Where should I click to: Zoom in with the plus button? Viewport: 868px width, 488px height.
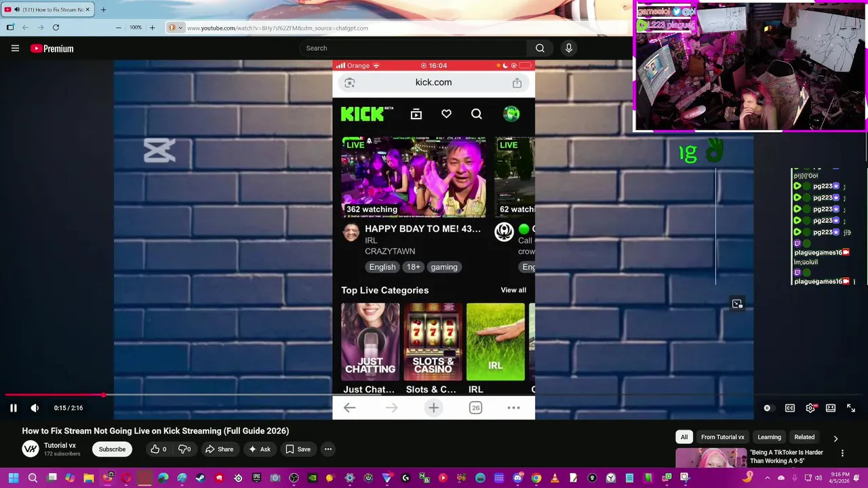(x=152, y=28)
